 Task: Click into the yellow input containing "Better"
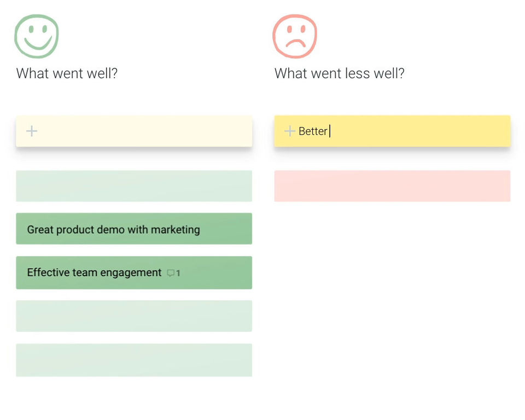[x=416, y=131]
